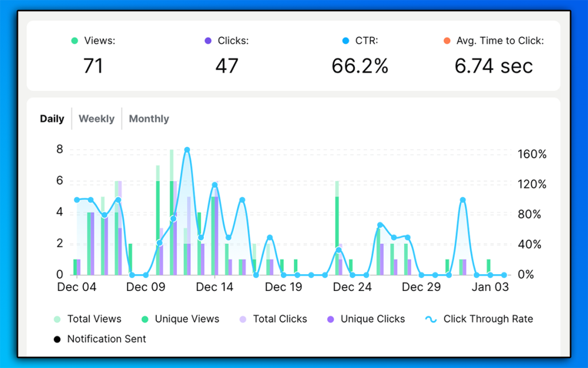
Task: Click the highest CTR peak point at 160%
Action: click(187, 150)
